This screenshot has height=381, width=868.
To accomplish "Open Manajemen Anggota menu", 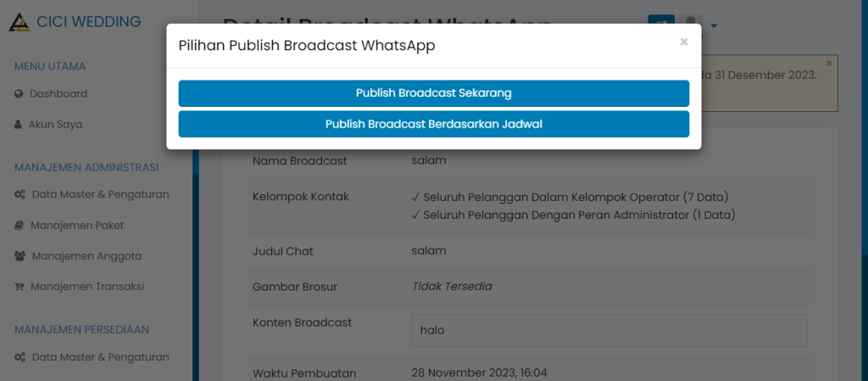I will tap(87, 256).
